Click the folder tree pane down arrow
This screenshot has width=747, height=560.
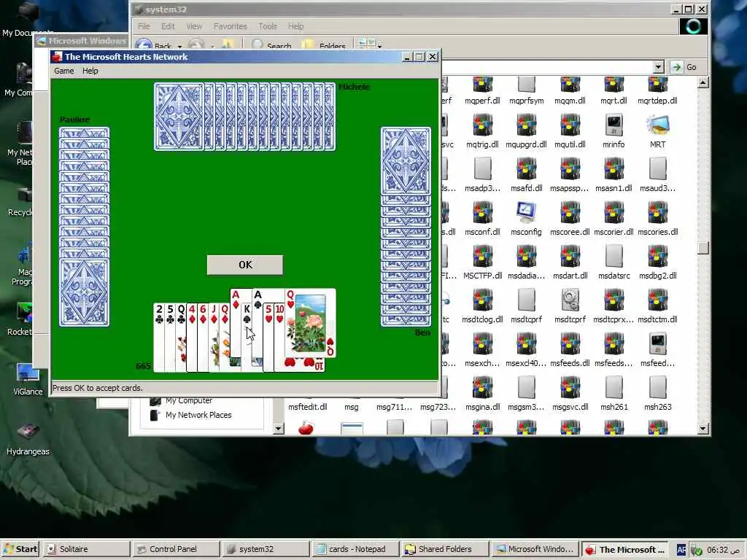[278, 429]
